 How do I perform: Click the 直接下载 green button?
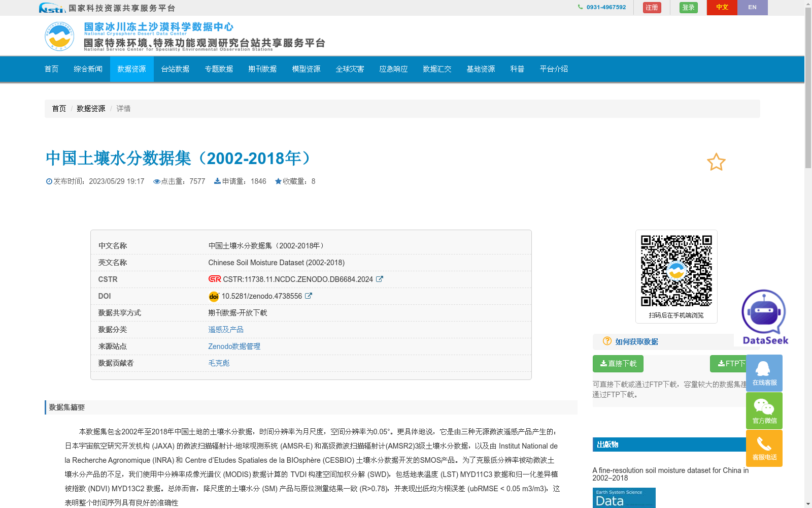pos(618,364)
